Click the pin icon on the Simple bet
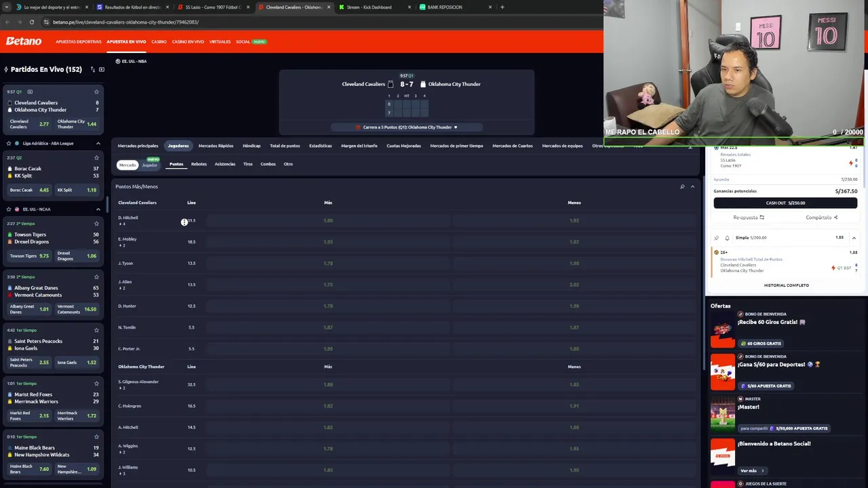868x488 pixels. click(x=716, y=238)
